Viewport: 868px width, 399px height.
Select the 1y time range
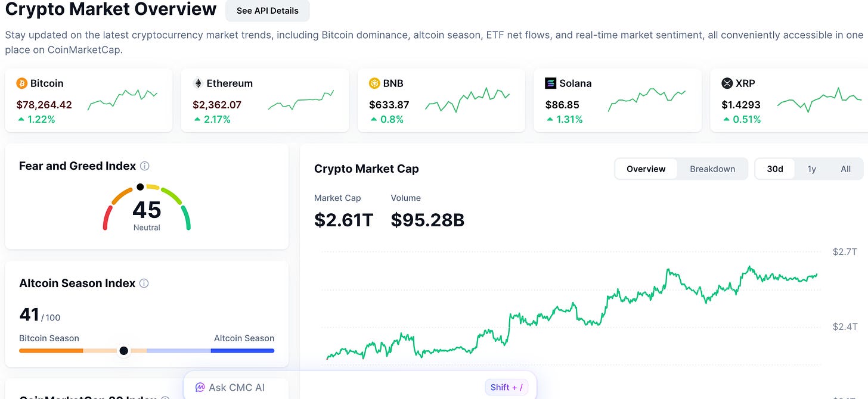[x=811, y=169]
